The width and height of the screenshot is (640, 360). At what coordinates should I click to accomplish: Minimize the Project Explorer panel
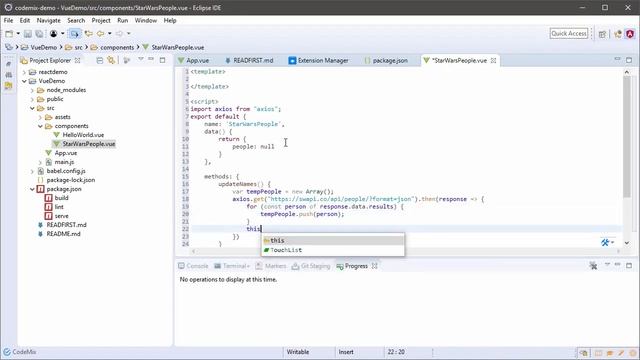[151, 60]
